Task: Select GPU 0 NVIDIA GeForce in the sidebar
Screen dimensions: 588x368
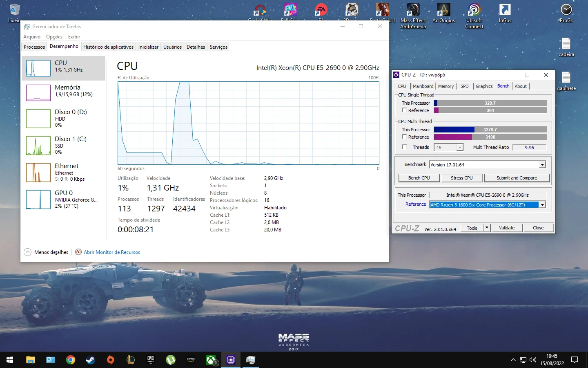Action: coord(64,199)
